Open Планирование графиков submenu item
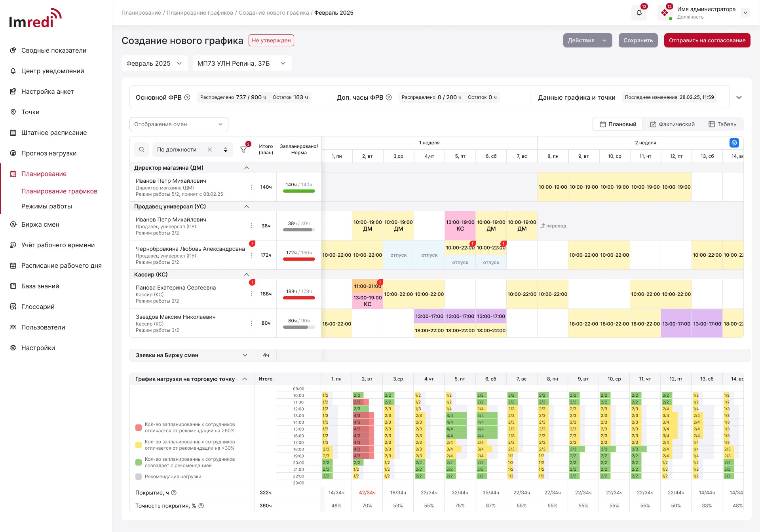This screenshot has height=532, width=760. 59,191
